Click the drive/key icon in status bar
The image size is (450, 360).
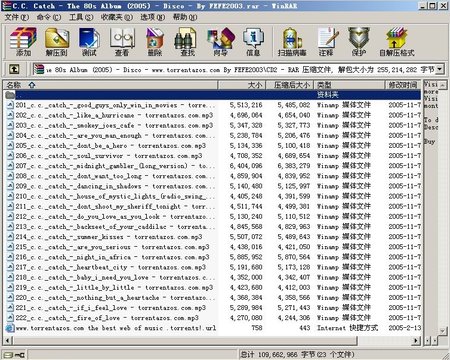14,355
